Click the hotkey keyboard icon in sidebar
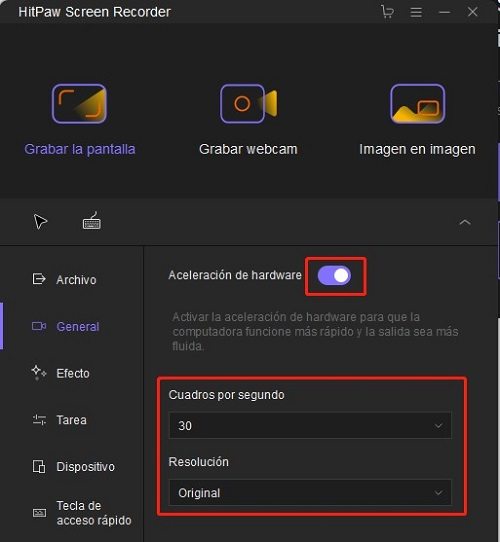This screenshot has width=500, height=542. (x=39, y=513)
